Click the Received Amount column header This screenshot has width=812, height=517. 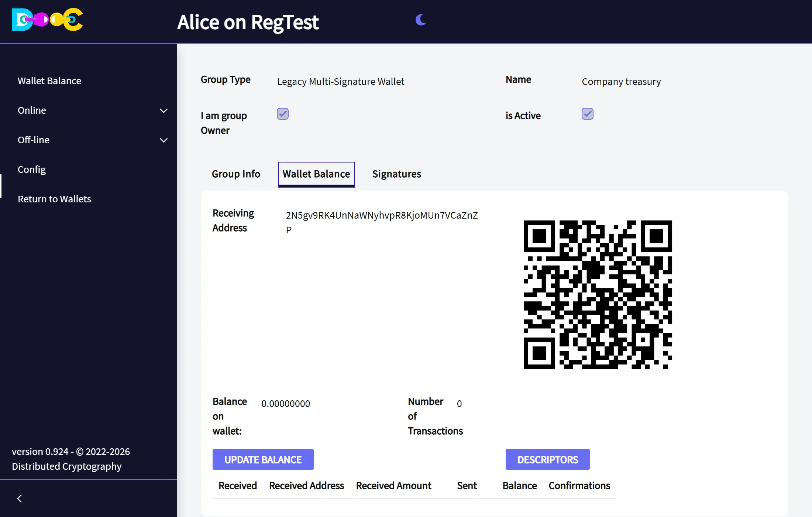click(x=393, y=486)
